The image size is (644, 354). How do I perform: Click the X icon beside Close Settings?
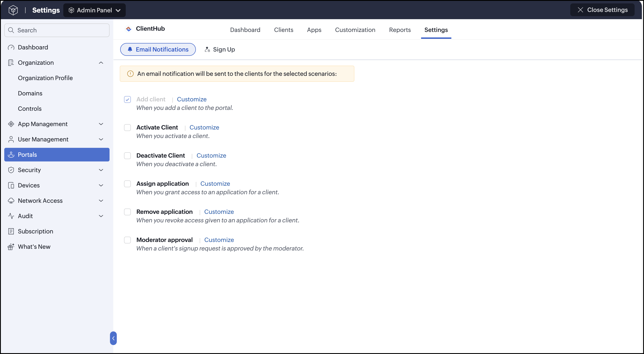pyautogui.click(x=580, y=10)
